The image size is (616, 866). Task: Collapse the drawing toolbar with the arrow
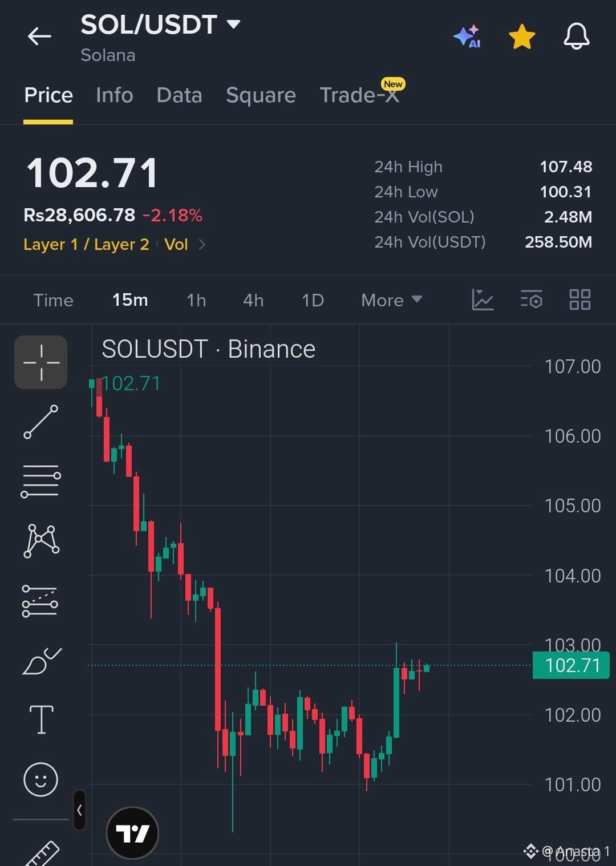click(79, 810)
